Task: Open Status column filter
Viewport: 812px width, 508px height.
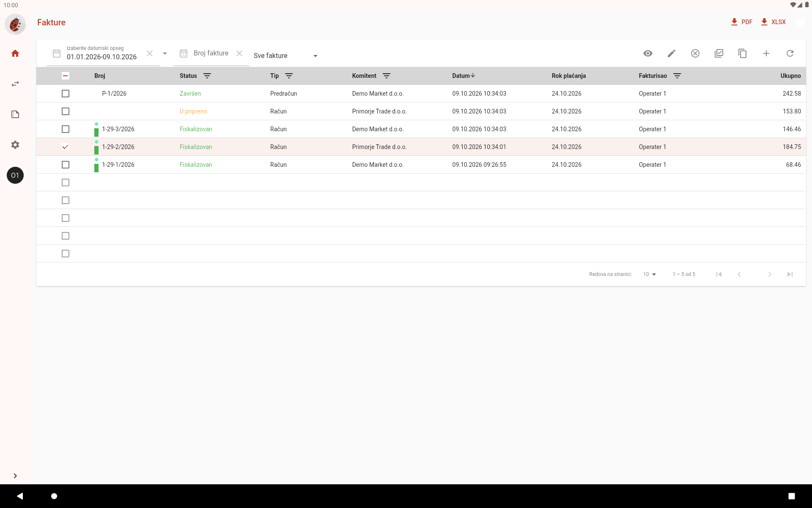Action: tap(207, 76)
